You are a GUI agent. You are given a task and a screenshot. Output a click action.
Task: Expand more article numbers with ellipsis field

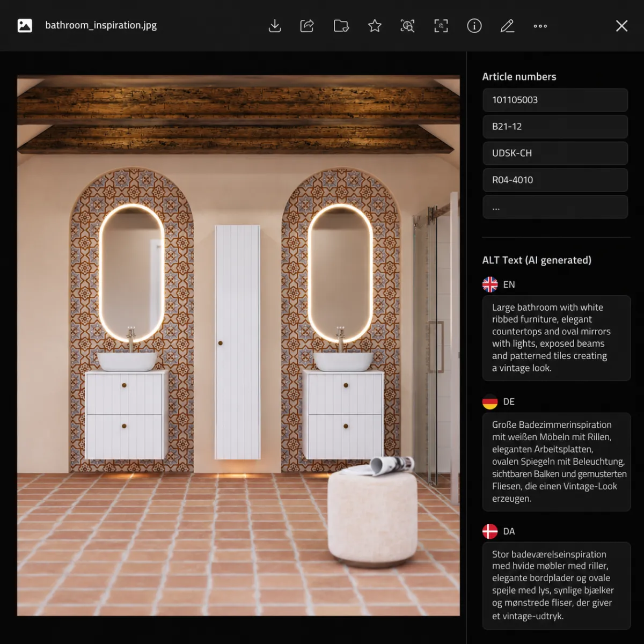click(555, 207)
